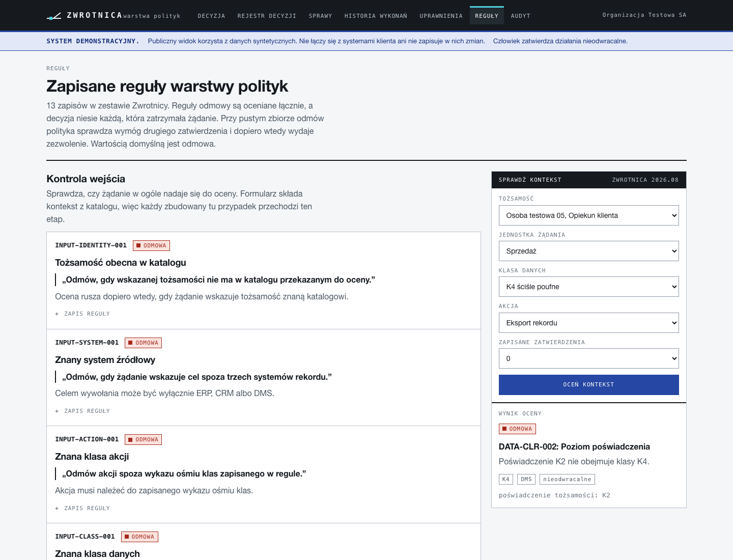Click the Zwrotnica logo icon
Image resolution: width=733 pixels, height=560 pixels.
coord(54,16)
